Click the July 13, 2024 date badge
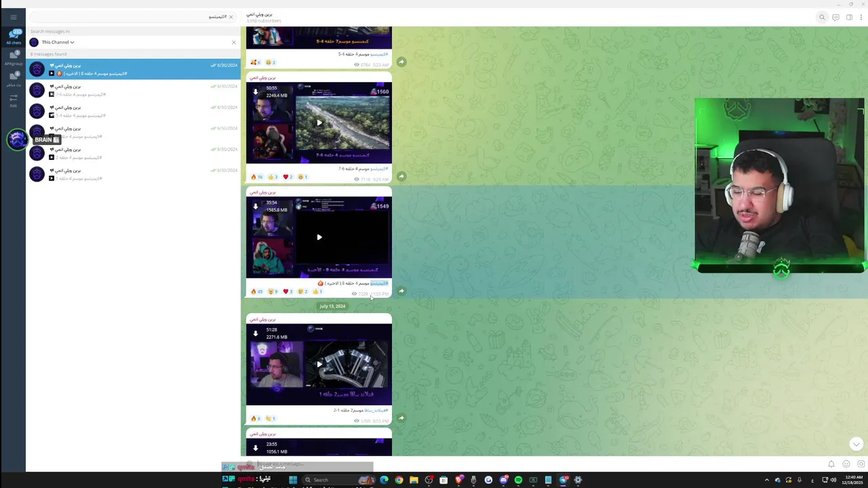The width and height of the screenshot is (868, 488). tap(332, 306)
